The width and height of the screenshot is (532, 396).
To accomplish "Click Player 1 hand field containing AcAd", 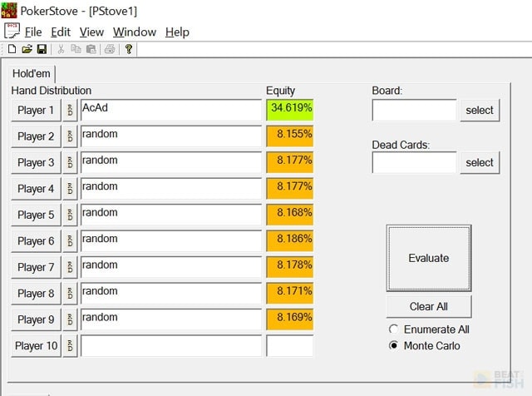I will coord(171,110).
